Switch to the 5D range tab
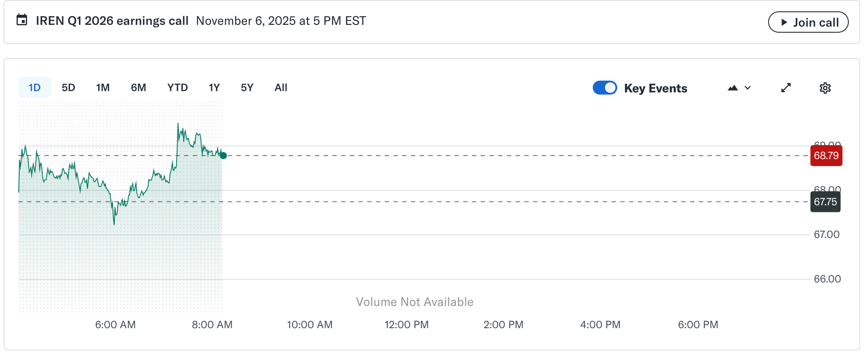 click(x=68, y=88)
